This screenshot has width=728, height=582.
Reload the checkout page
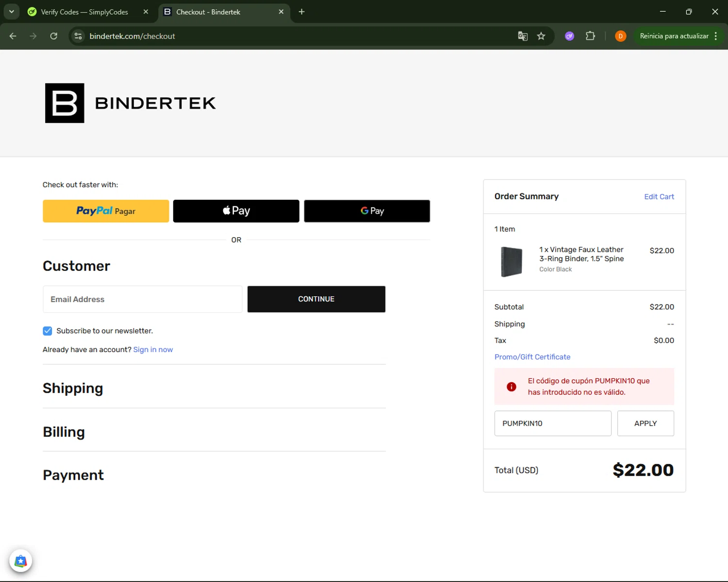54,36
